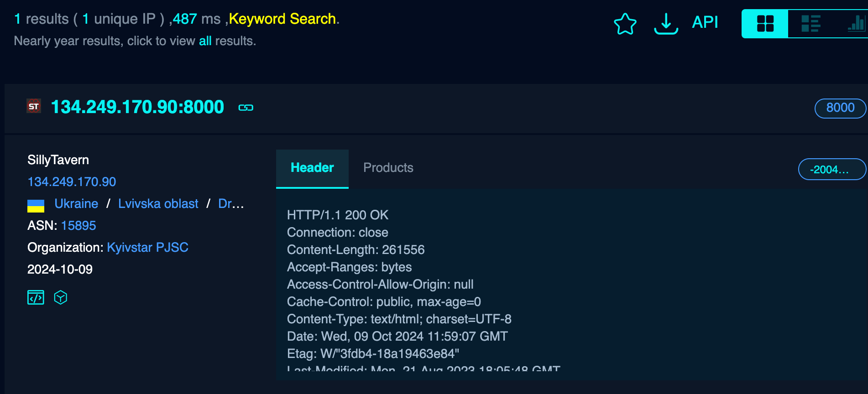
Task: Switch to grid card view
Action: pos(765,24)
